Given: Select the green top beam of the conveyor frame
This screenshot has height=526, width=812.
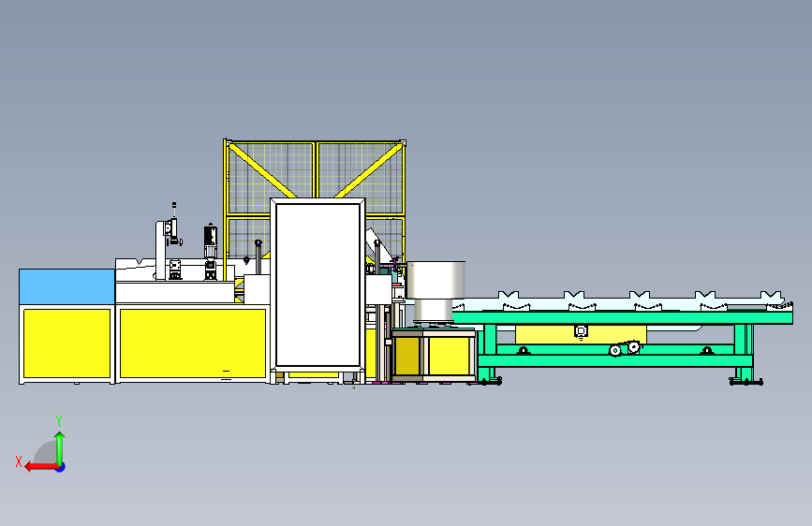Looking at the screenshot, I should tap(623, 317).
